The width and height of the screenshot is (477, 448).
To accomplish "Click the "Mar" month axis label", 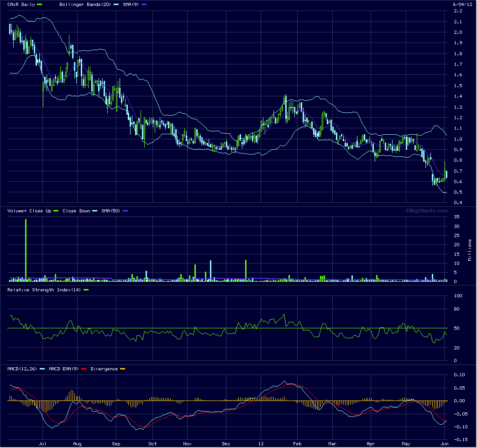I will (x=332, y=444).
